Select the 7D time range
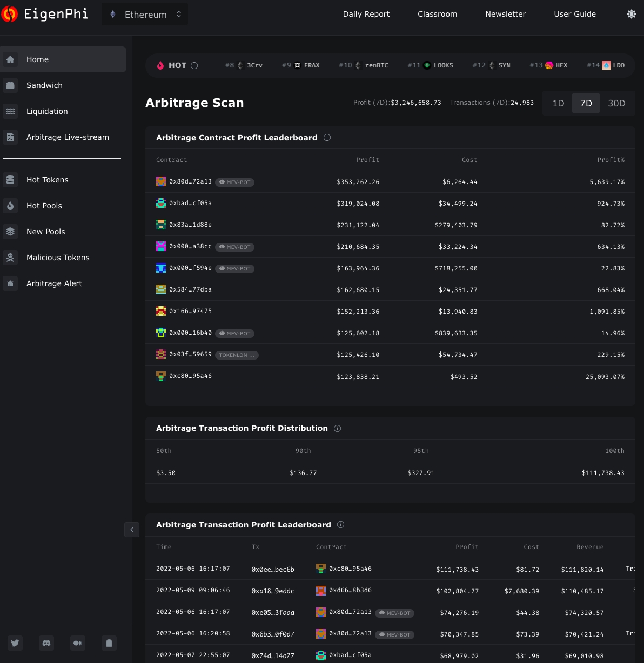Image resolution: width=644 pixels, height=663 pixels. 586,103
